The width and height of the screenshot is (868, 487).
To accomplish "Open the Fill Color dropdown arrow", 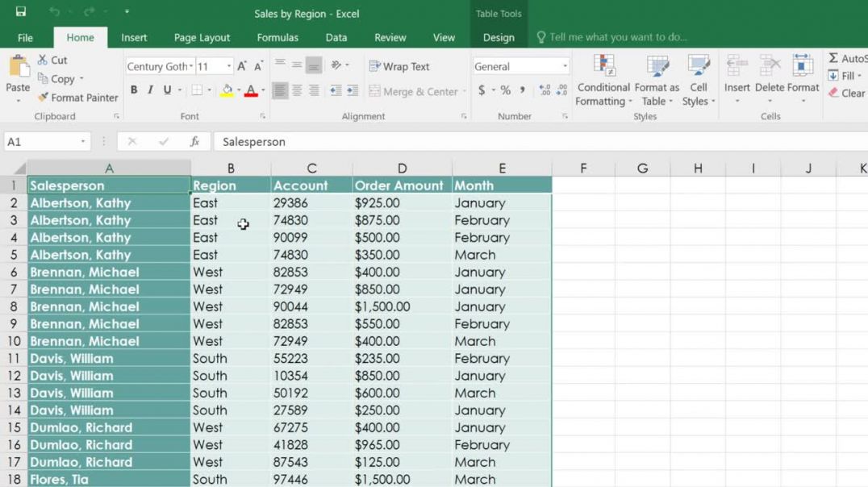I will pos(239,90).
